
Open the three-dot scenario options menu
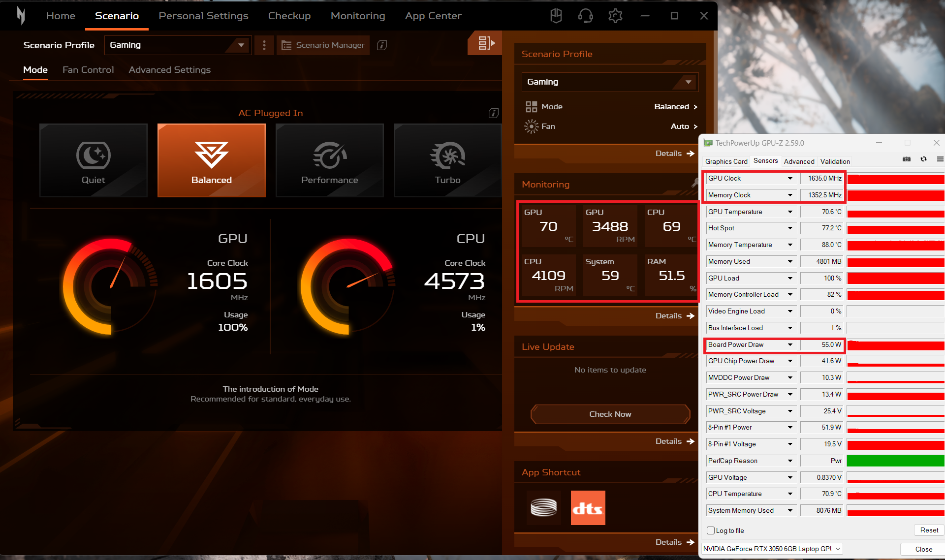point(264,45)
